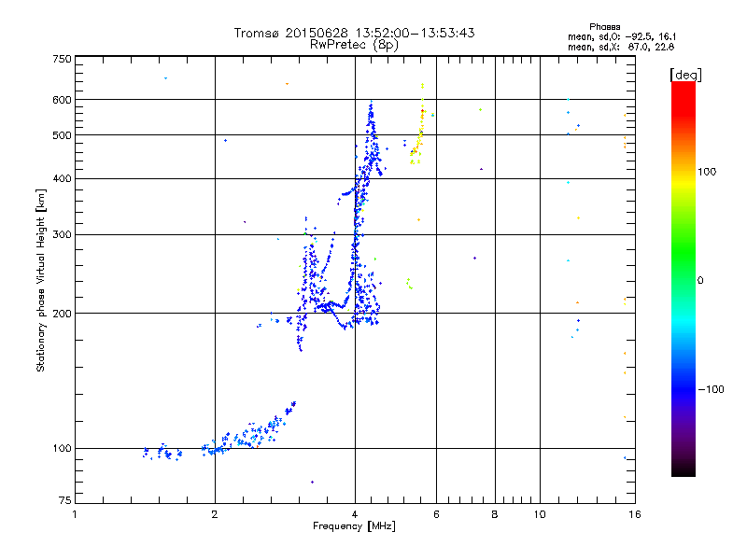Click colorbar tick label "-100"
Image resolution: width=747 pixels, height=560 pixels.
point(711,389)
